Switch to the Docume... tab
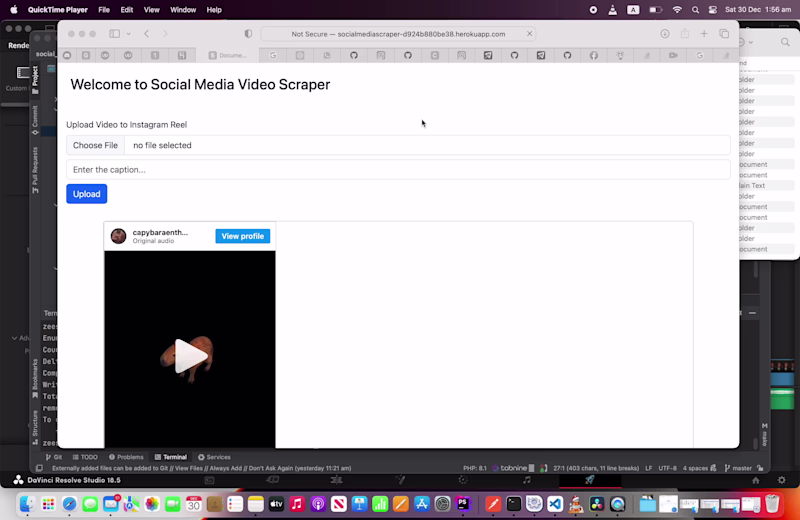Image resolution: width=800 pixels, height=520 pixels. pos(228,55)
